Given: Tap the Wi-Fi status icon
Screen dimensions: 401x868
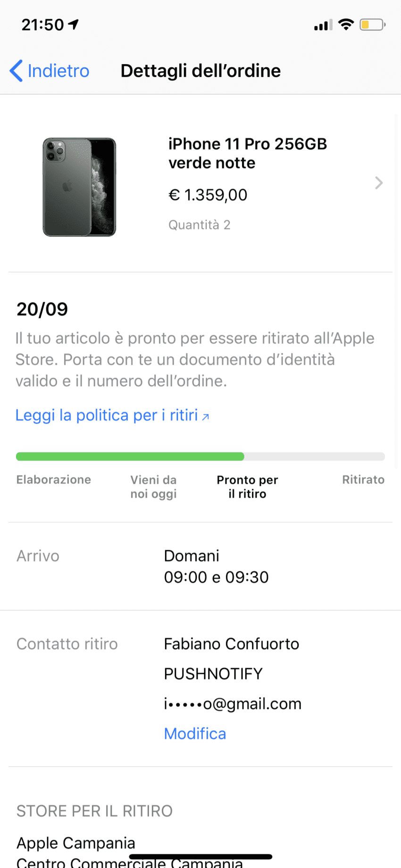Looking at the screenshot, I should [x=346, y=25].
